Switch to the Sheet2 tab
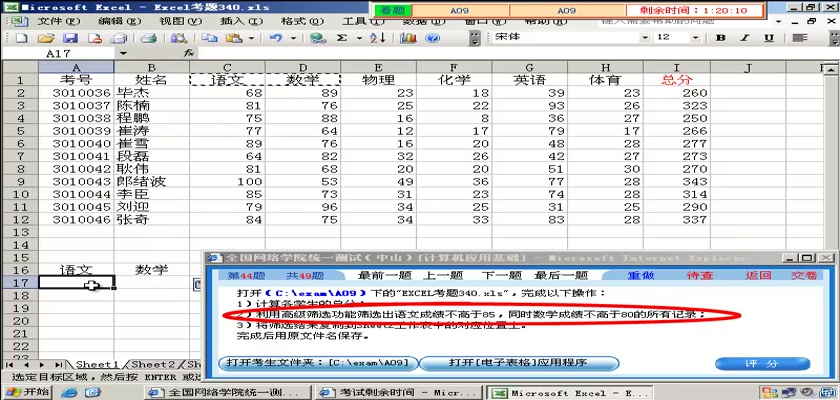 153,365
